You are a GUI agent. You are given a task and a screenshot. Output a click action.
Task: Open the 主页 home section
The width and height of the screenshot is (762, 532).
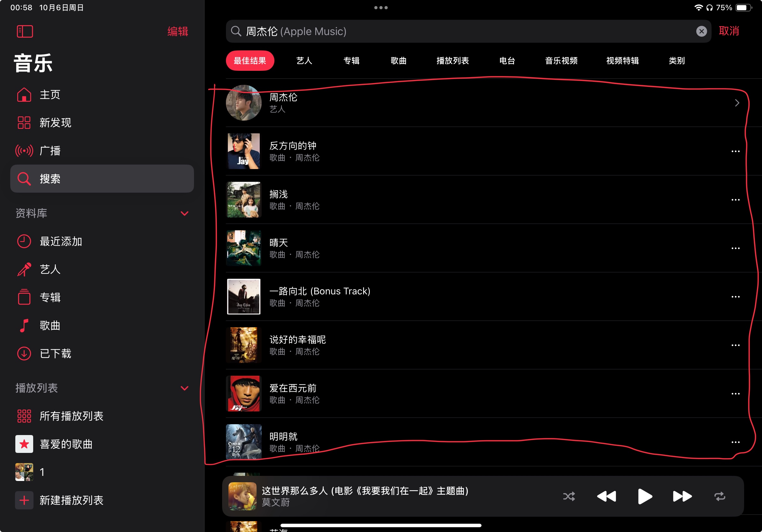pyautogui.click(x=50, y=95)
